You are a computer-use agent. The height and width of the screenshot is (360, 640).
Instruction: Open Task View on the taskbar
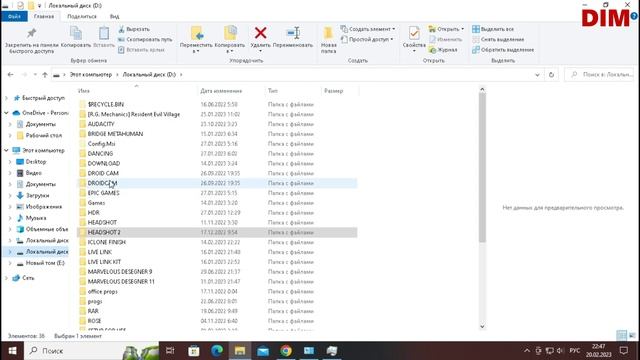pyautogui.click(x=170, y=351)
